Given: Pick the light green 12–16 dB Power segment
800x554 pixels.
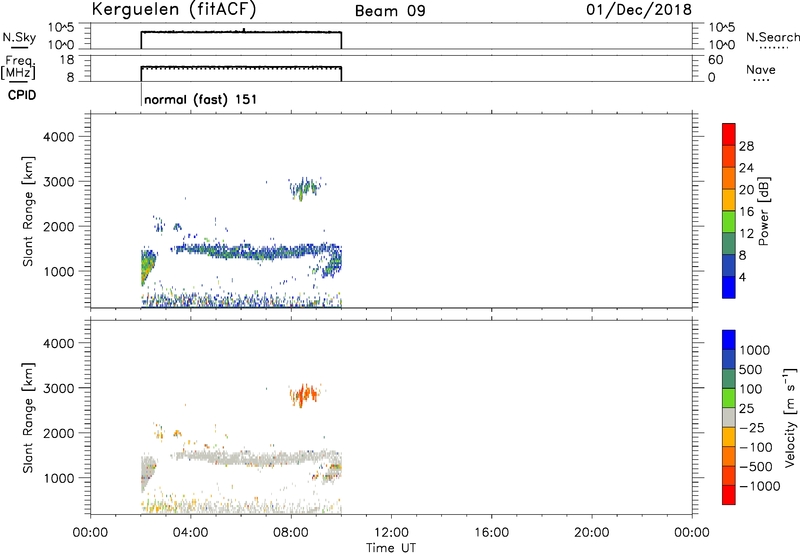Looking at the screenshot, I should [729, 221].
